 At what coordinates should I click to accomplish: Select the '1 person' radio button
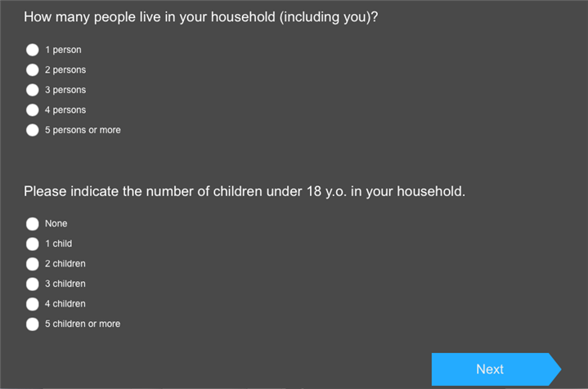click(33, 50)
